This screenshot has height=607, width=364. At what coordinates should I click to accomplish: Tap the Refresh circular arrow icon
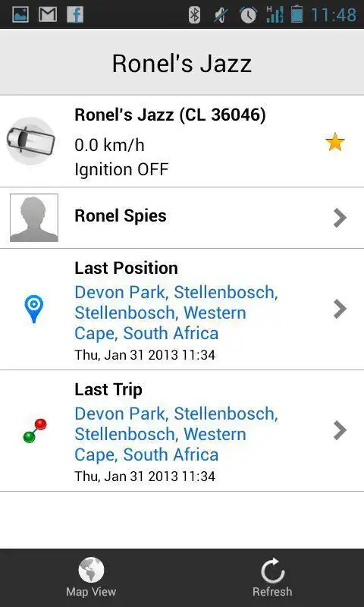pos(272,571)
